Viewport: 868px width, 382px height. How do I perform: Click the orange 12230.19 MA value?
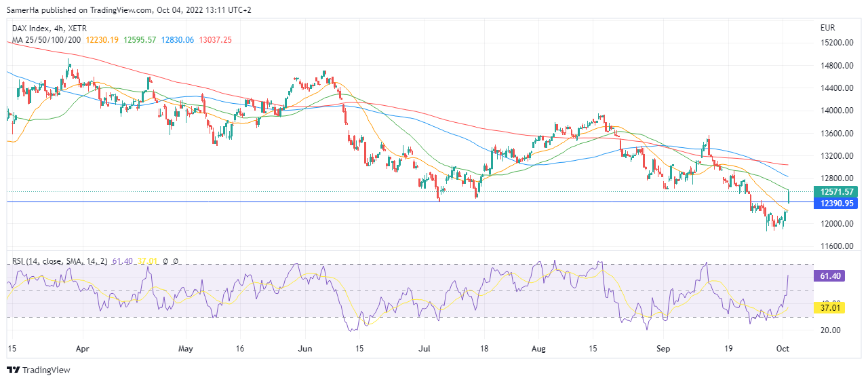pyautogui.click(x=102, y=40)
